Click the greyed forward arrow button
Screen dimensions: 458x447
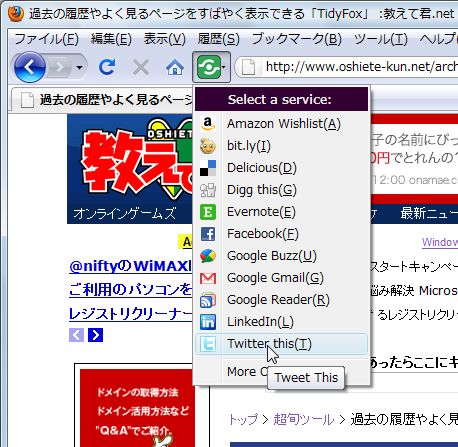point(60,68)
